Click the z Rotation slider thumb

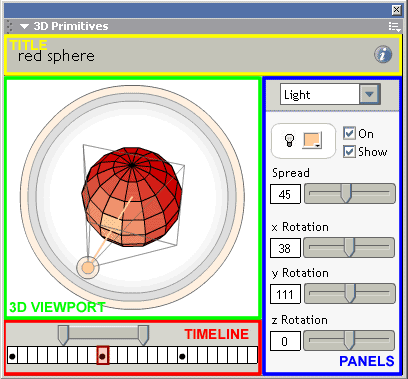[x=349, y=340]
